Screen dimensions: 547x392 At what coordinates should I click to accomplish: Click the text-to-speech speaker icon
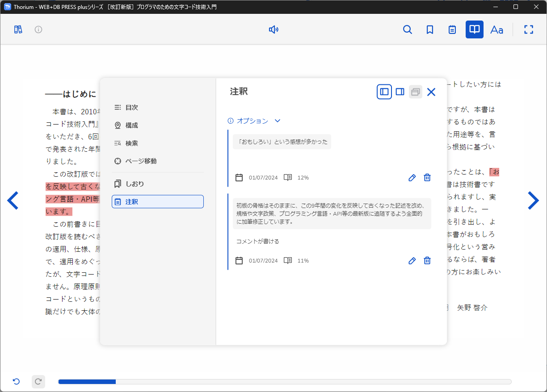click(x=273, y=29)
